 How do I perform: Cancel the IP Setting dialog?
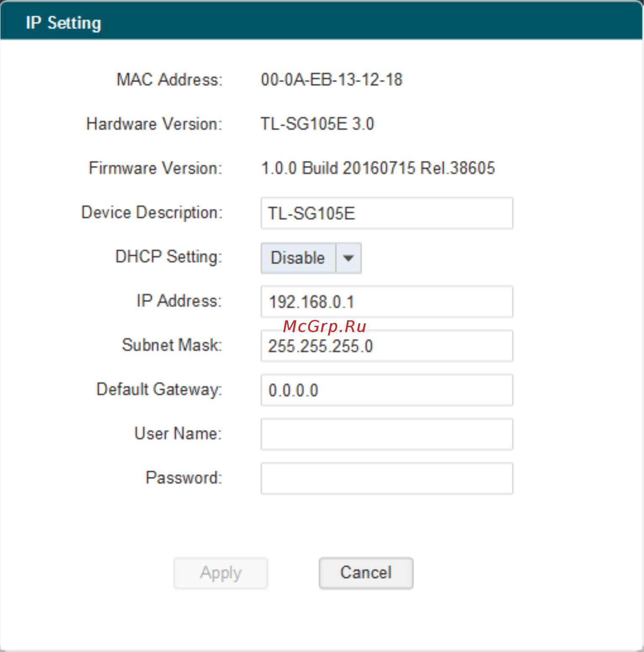click(366, 573)
